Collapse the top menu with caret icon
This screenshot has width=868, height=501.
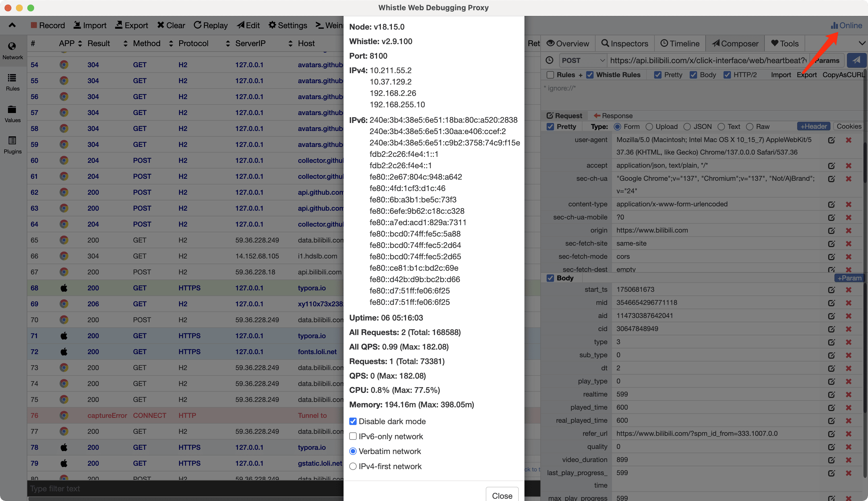pos(12,25)
